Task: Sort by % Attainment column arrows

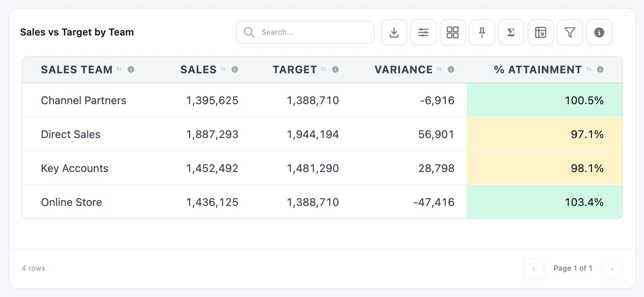Action: click(588, 69)
